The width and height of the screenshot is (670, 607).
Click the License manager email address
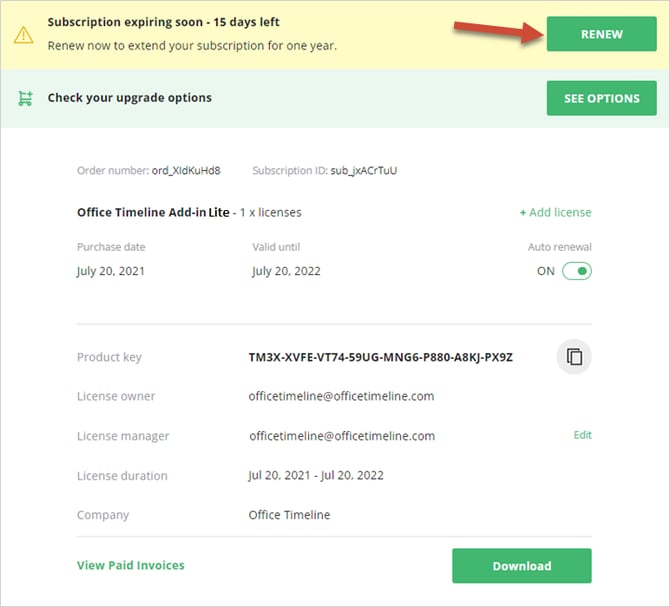[x=341, y=436]
